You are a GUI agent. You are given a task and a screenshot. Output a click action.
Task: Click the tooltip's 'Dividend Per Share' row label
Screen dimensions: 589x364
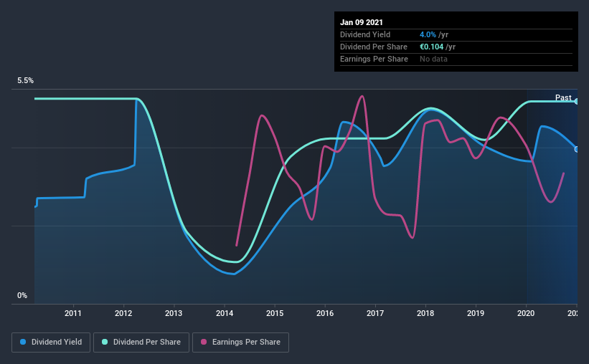tap(373, 47)
